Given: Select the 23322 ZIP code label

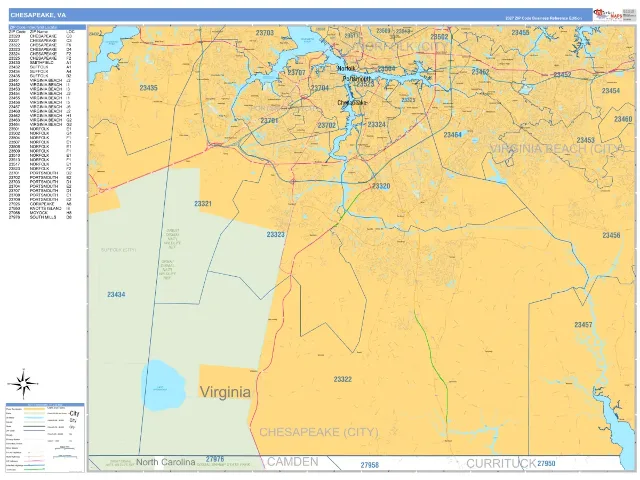Looking at the screenshot, I should [342, 379].
